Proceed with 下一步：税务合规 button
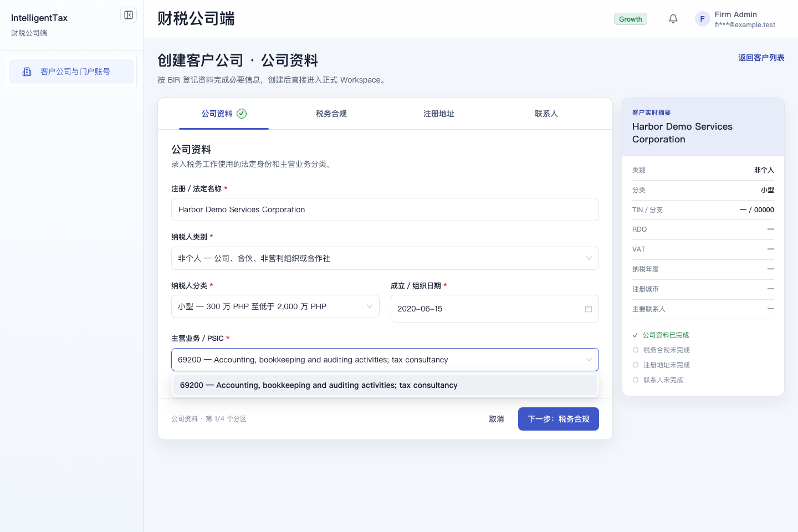The height and width of the screenshot is (532, 798). click(559, 419)
